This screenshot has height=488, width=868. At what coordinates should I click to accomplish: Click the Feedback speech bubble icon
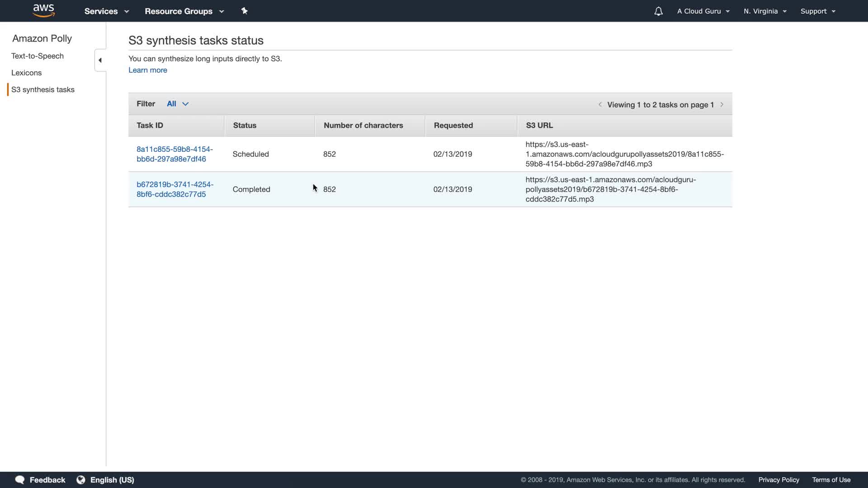pos(20,480)
